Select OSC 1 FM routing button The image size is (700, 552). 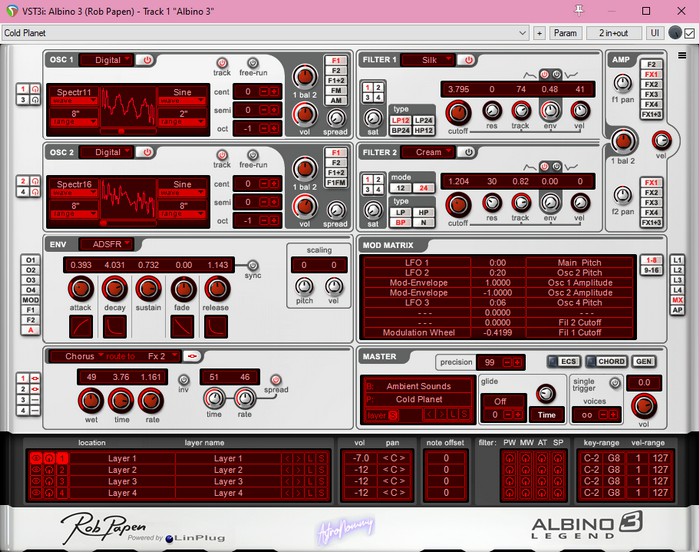(x=336, y=91)
